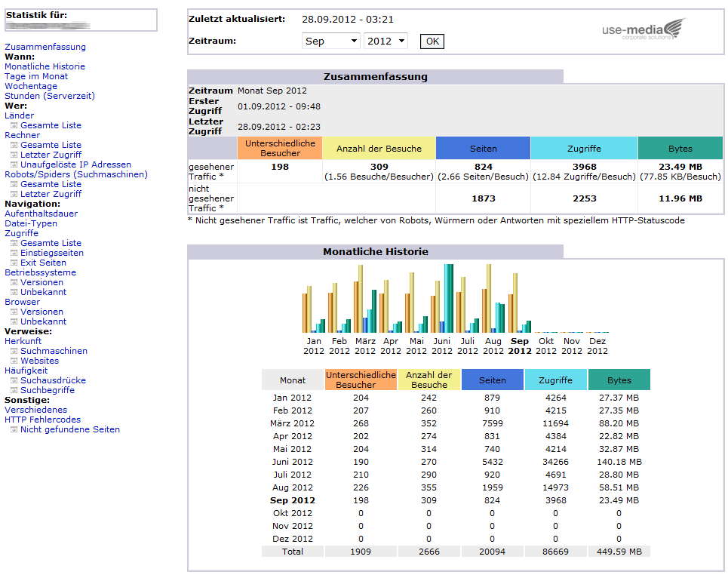Image resolution: width=728 pixels, height=578 pixels.
Task: Open the Zusammenfassung link
Action: pyautogui.click(x=45, y=47)
